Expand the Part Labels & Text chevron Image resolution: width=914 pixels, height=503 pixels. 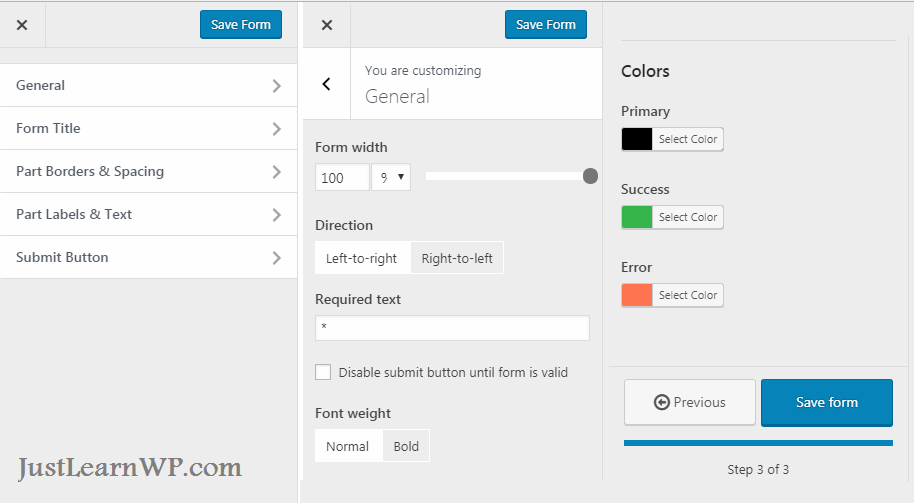coord(276,215)
